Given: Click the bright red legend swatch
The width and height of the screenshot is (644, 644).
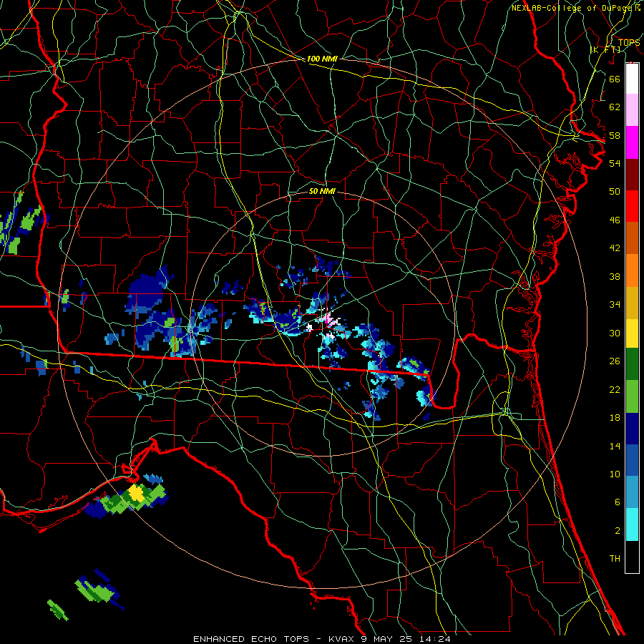Looking at the screenshot, I should [x=632, y=206].
